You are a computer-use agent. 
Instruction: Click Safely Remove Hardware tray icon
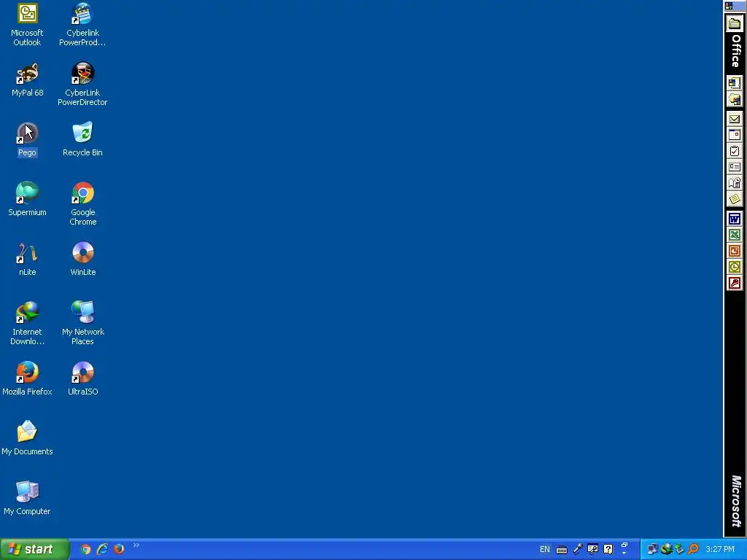(680, 549)
